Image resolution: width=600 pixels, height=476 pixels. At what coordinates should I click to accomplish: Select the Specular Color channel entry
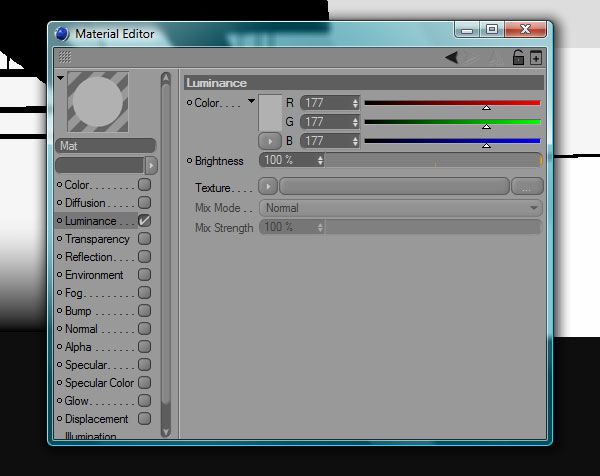point(100,383)
